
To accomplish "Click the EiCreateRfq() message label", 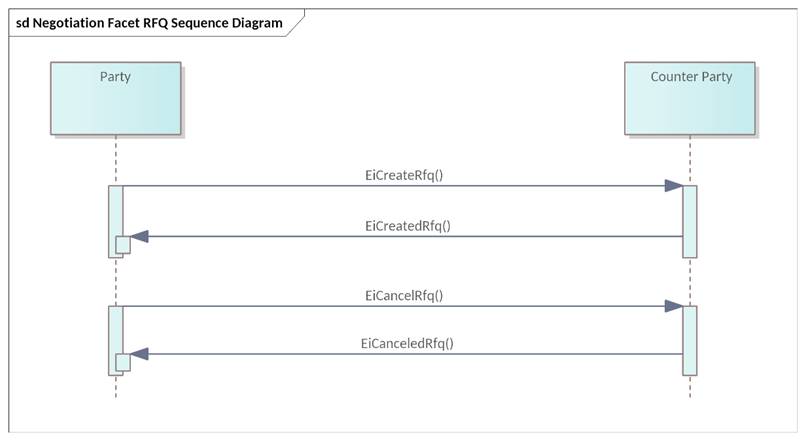I will 403,173.
